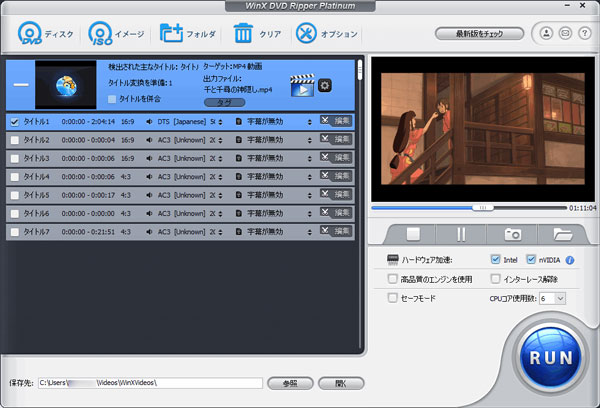Load a DVD via the ディスク button

[46, 34]
